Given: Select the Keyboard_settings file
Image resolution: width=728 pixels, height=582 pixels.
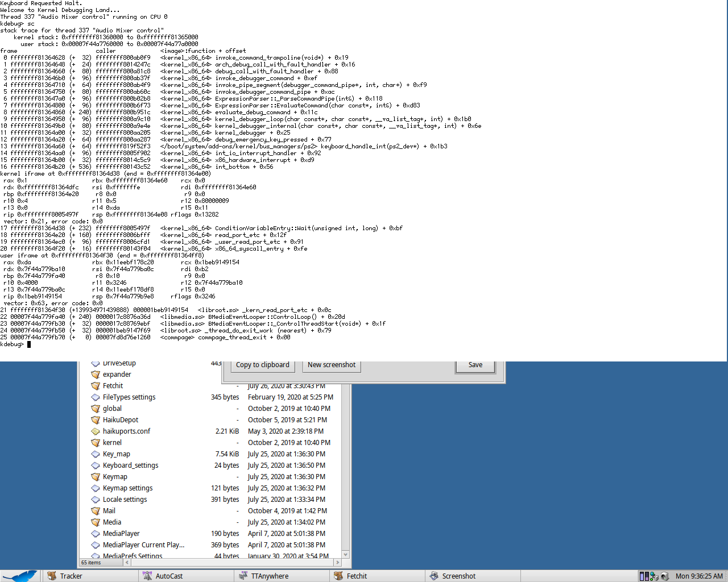Looking at the screenshot, I should click(x=130, y=465).
